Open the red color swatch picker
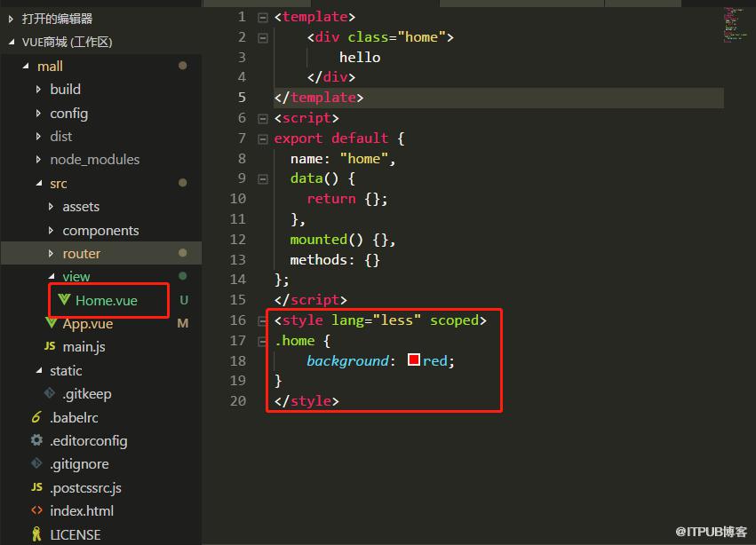The width and height of the screenshot is (756, 545). [414, 360]
